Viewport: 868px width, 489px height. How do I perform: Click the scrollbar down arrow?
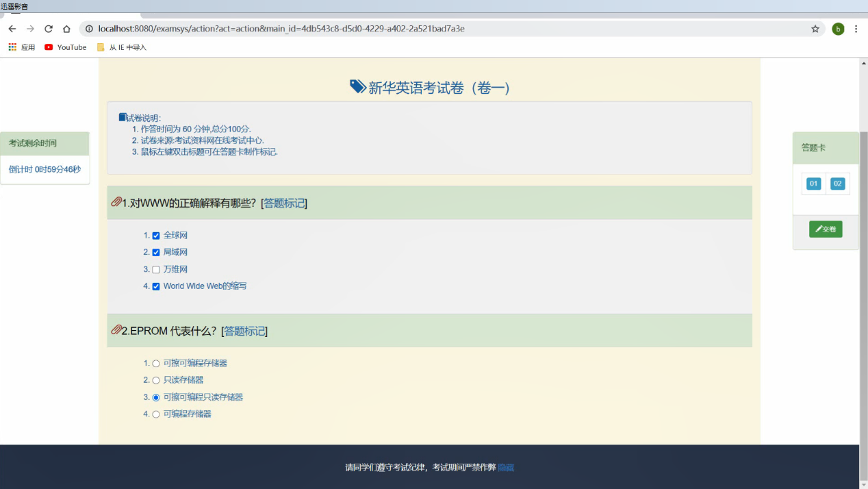(863, 484)
